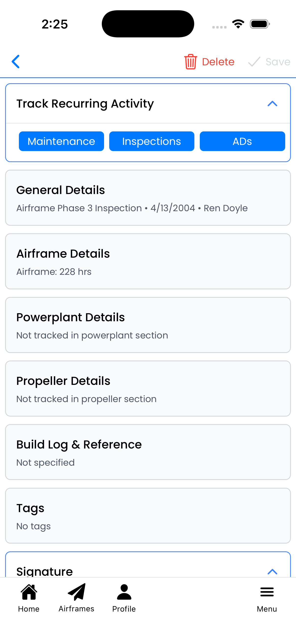Image resolution: width=296 pixels, height=644 pixels.
Task: Tap the Wi-Fi status icon
Action: tap(238, 24)
